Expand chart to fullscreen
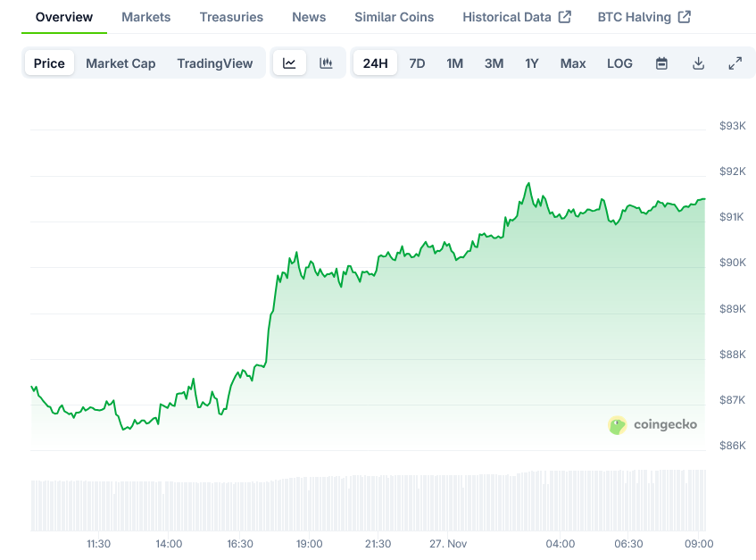756x560 pixels. [735, 63]
